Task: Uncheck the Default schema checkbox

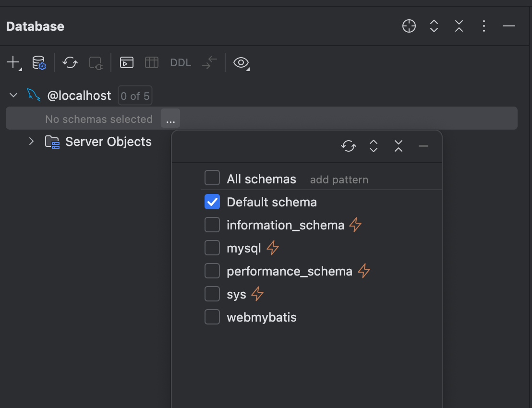Action: (212, 202)
